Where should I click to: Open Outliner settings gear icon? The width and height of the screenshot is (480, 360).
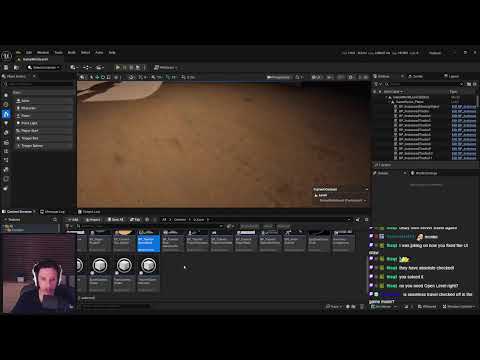475,84
